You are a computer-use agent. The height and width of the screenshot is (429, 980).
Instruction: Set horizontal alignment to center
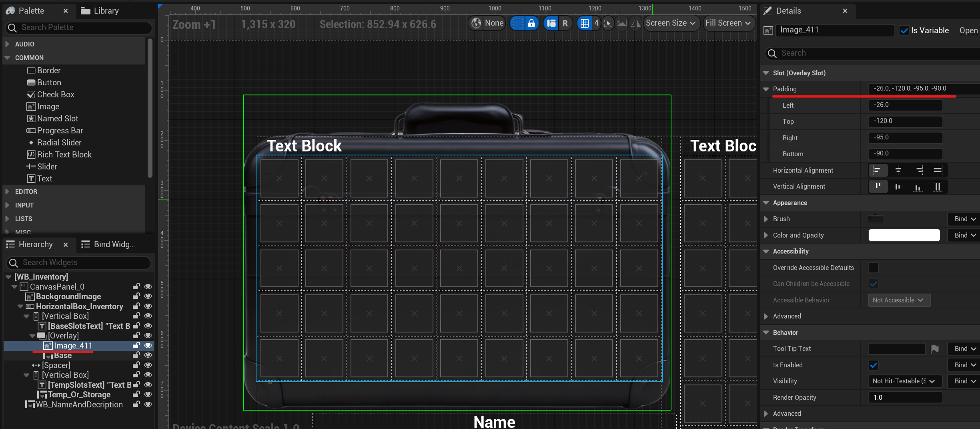tap(898, 170)
